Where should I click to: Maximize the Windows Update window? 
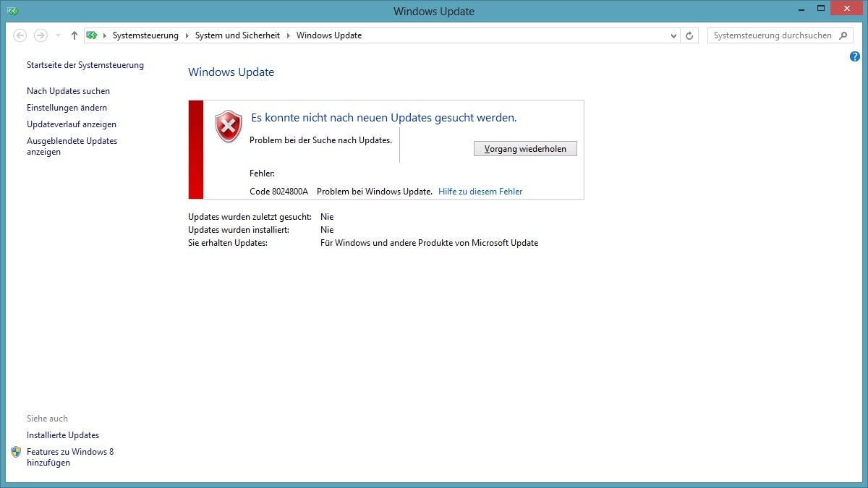click(820, 8)
